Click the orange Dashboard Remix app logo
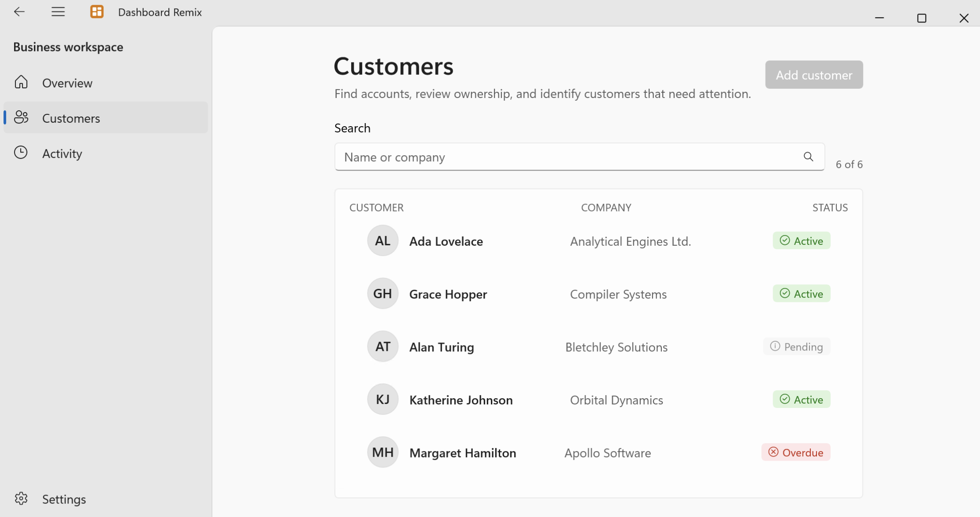Viewport: 980px width, 517px height. (97, 12)
